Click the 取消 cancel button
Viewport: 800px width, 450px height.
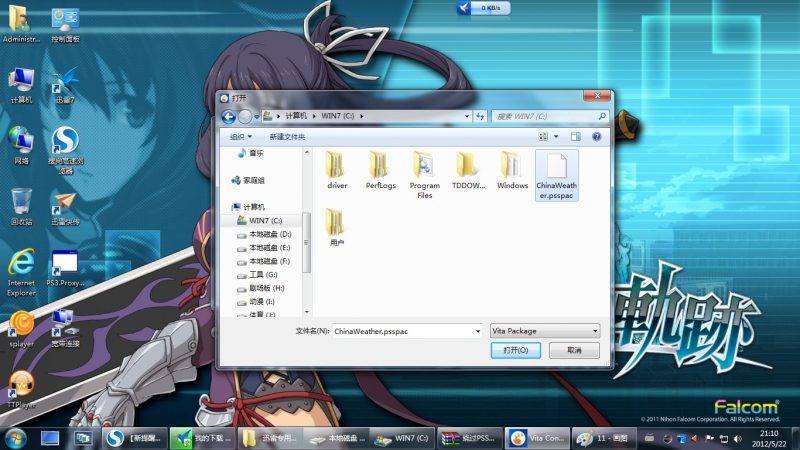coord(574,350)
